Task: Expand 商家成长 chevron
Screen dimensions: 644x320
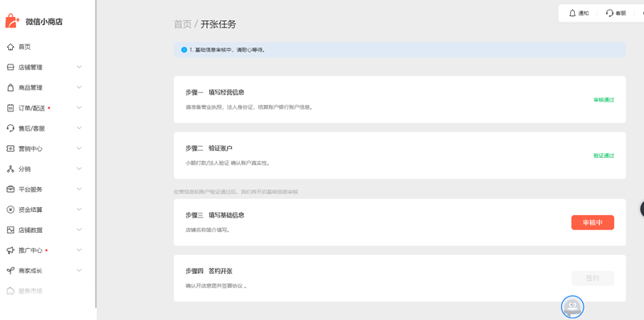Action: tap(79, 270)
